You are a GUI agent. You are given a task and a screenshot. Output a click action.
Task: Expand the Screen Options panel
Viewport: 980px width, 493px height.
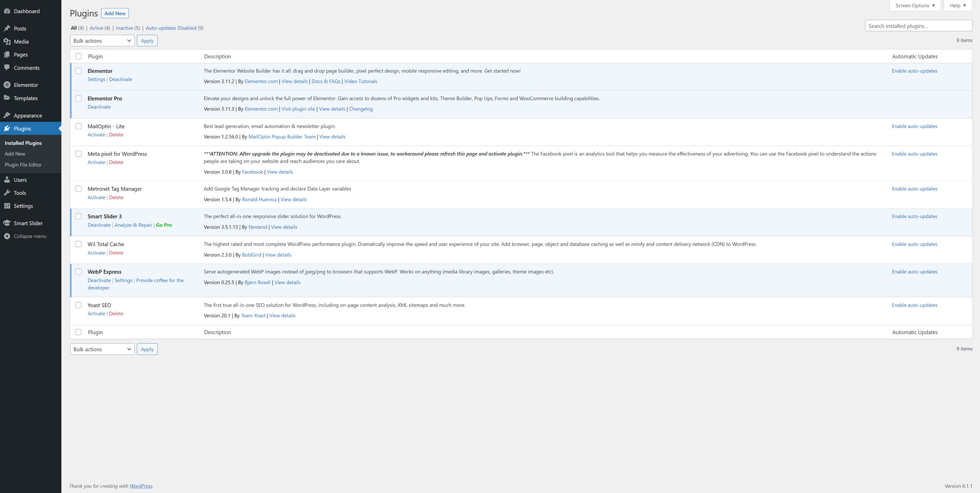pos(915,5)
